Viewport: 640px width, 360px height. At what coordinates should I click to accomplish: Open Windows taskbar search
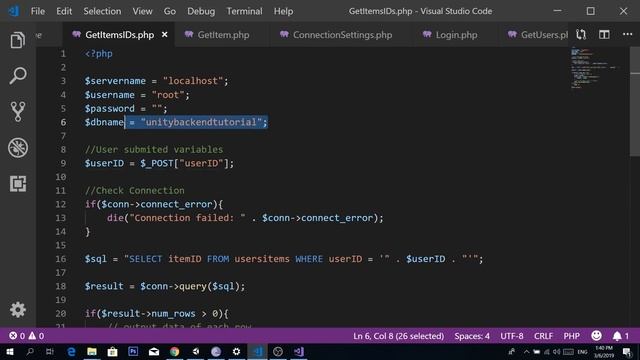pos(30,351)
